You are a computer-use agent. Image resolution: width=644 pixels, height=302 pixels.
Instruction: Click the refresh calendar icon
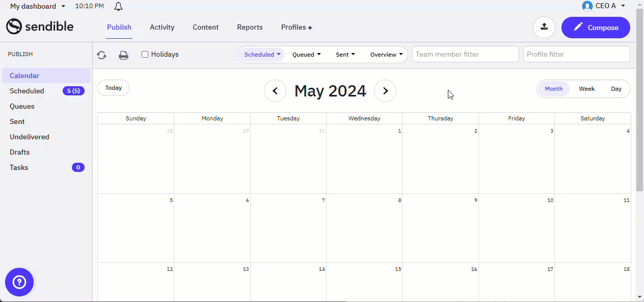click(x=101, y=55)
